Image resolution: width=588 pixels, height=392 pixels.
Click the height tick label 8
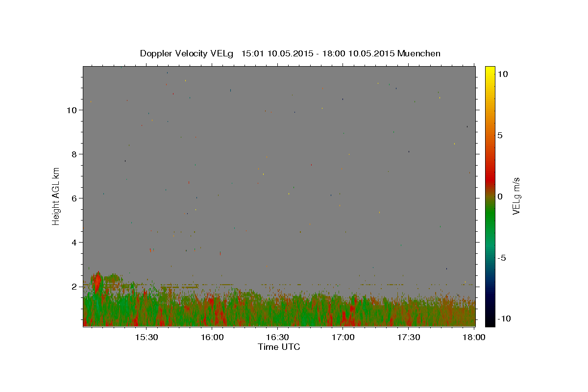click(74, 154)
